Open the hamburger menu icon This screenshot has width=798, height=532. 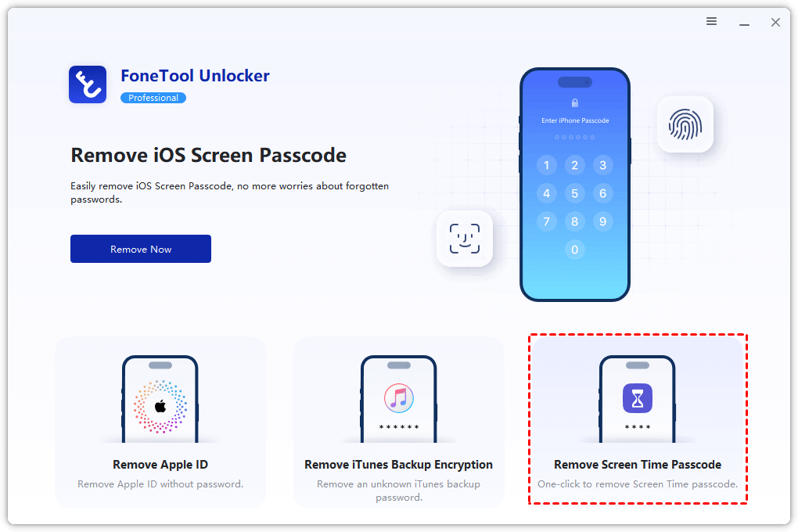pyautogui.click(x=711, y=21)
